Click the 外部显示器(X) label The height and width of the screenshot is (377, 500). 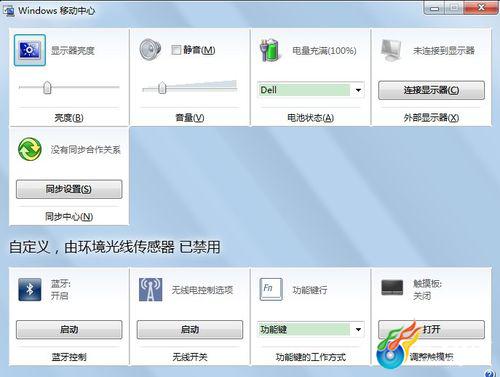click(431, 118)
